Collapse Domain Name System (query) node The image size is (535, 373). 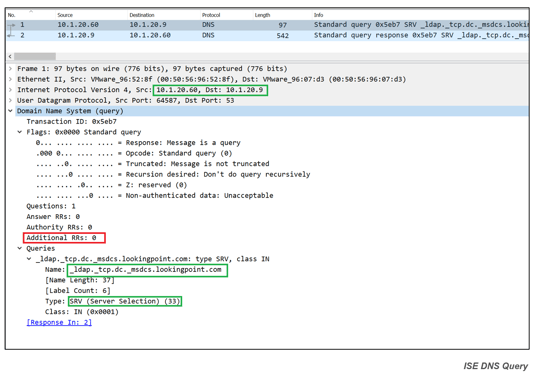10,111
